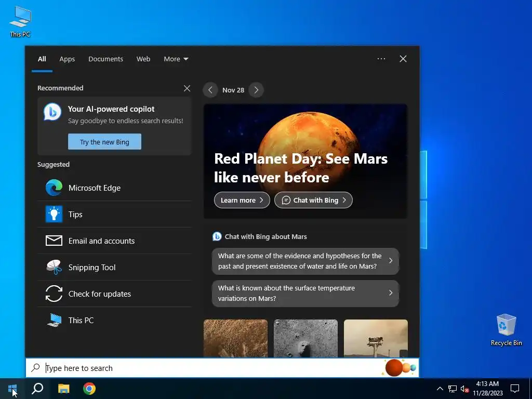Click the Microsoft Edge label in Suggested

point(95,188)
